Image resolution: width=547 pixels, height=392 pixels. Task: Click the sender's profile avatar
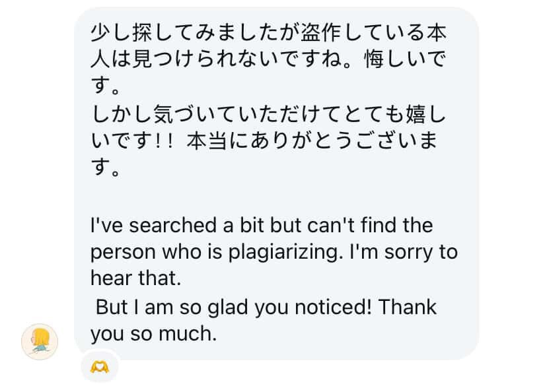pos(40,342)
